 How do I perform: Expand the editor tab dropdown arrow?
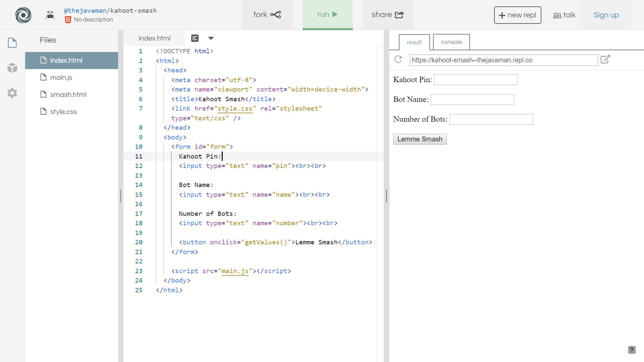click(x=211, y=38)
